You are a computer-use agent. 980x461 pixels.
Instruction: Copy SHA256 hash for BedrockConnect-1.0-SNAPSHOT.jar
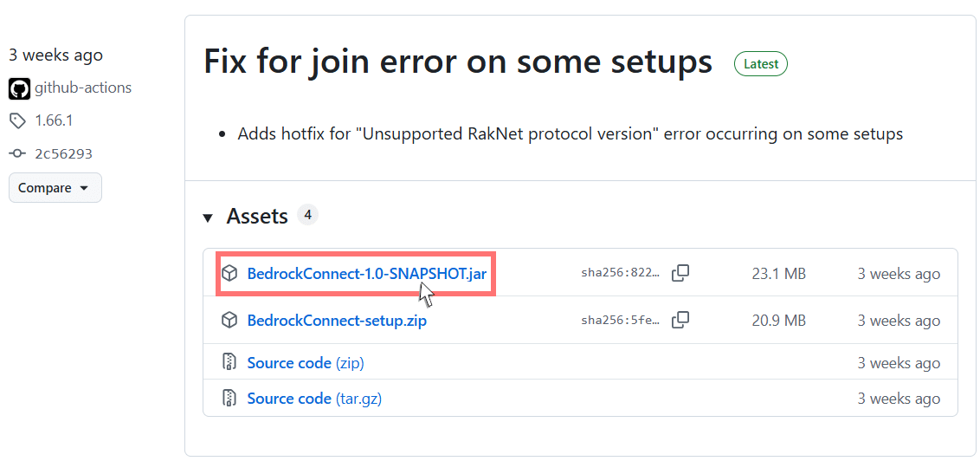click(x=680, y=273)
